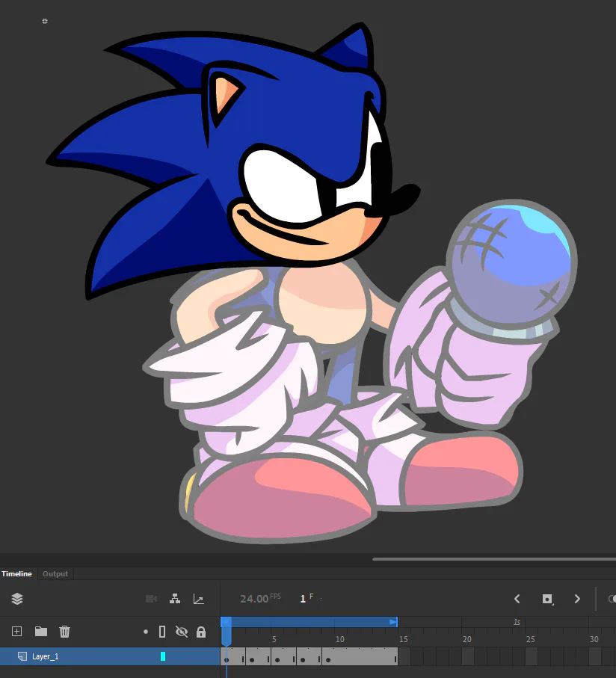Click frame 25 on the timeline ruler
This screenshot has height=678, width=616.
coord(531,639)
